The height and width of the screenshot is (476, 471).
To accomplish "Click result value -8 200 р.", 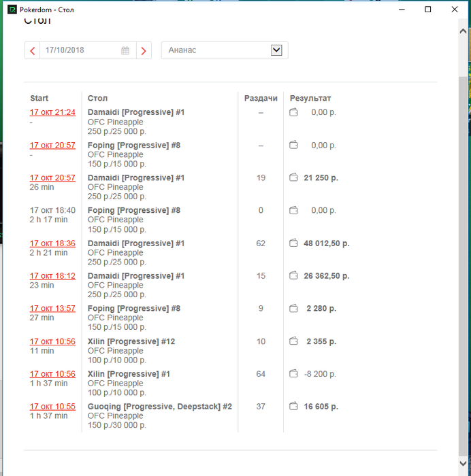I will click(x=320, y=374).
